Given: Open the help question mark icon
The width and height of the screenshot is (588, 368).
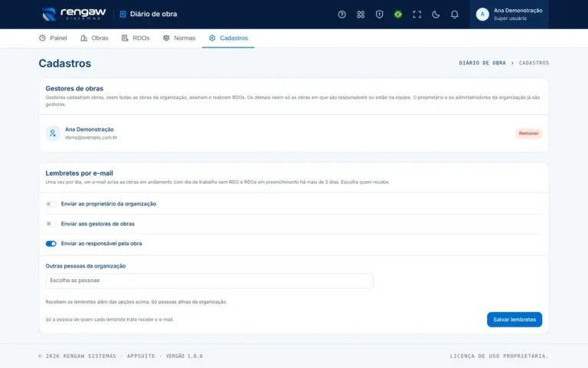Looking at the screenshot, I should pos(341,15).
